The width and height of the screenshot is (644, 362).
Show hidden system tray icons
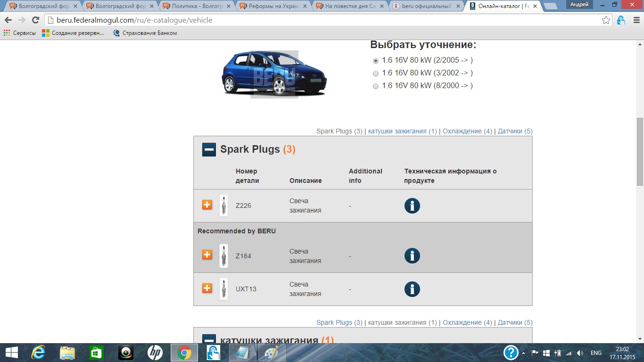click(x=523, y=353)
